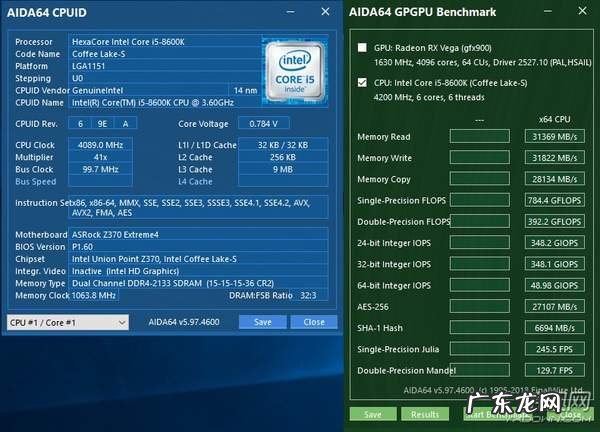Click the empty SHA-1 Hash GPU result box
This screenshot has width=600, height=432.
tap(480, 328)
